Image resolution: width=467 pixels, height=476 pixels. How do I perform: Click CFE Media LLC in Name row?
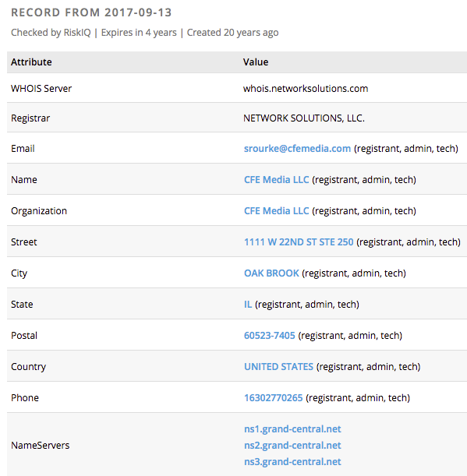coord(276,180)
